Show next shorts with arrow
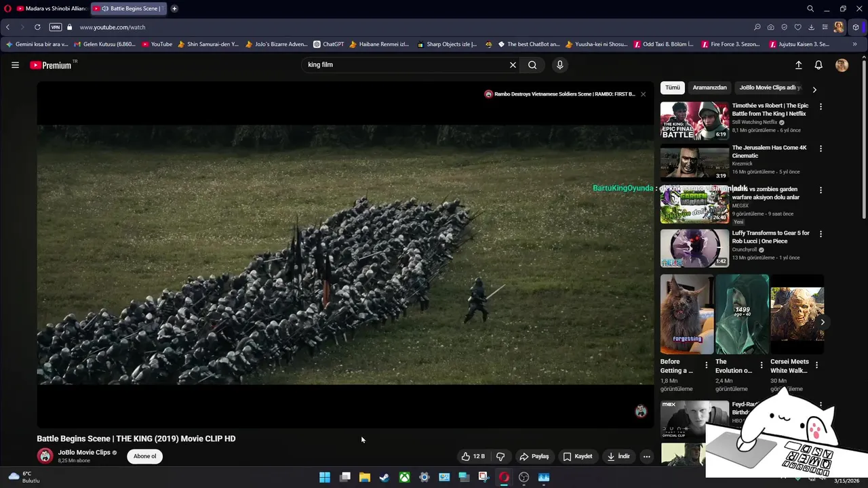This screenshot has width=868, height=488. pos(822,322)
